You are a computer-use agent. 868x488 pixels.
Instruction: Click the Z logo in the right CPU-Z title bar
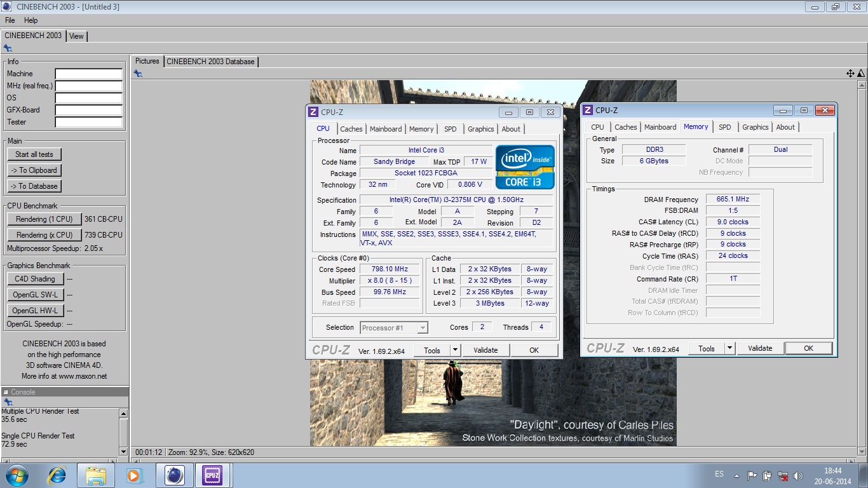pyautogui.click(x=588, y=110)
